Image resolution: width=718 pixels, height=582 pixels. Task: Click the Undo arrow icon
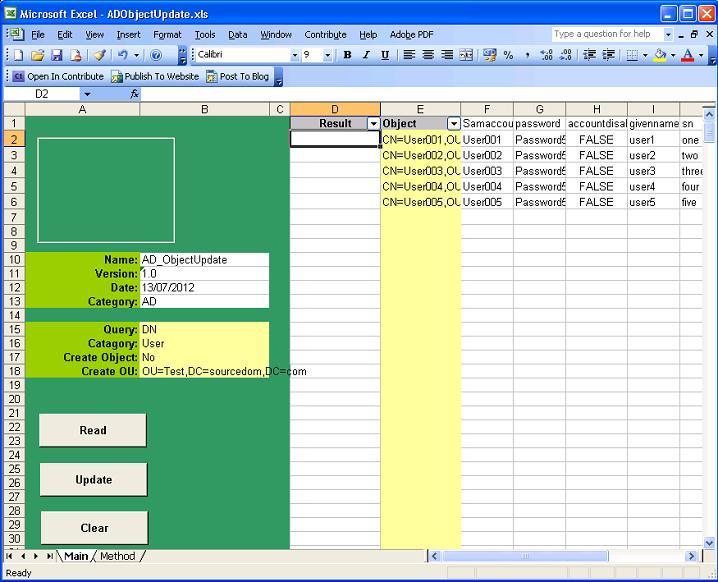[x=122, y=55]
